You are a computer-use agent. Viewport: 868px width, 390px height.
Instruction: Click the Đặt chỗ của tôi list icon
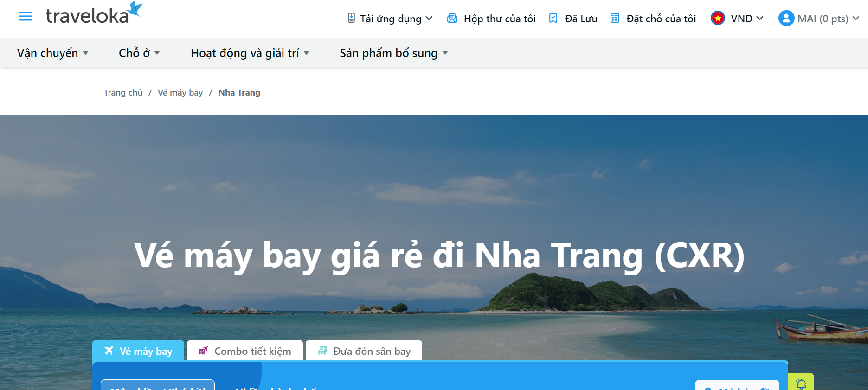click(x=615, y=19)
